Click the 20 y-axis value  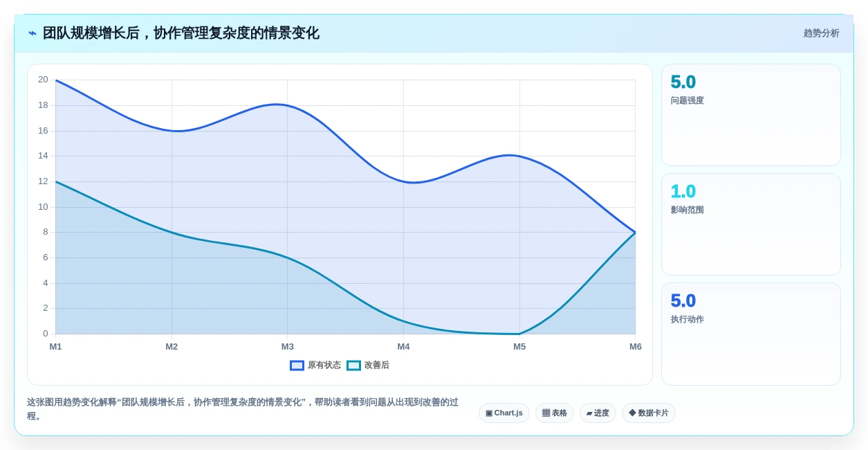point(43,80)
